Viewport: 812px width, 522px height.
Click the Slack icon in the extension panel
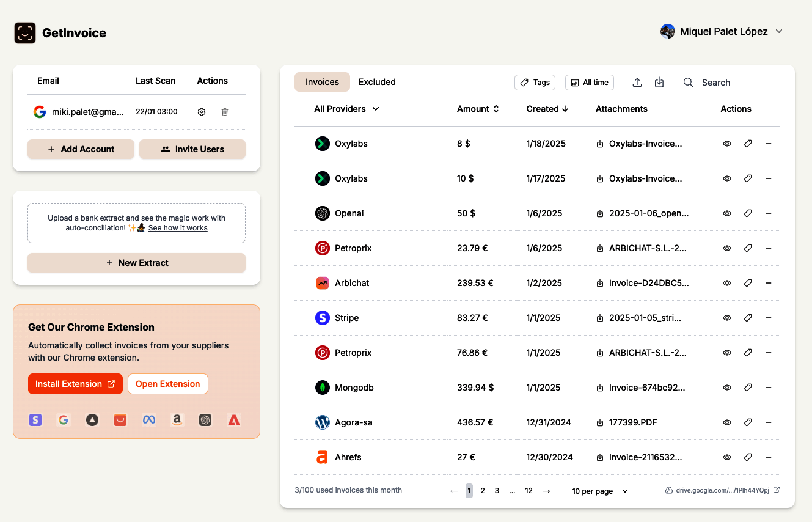tap(35, 420)
